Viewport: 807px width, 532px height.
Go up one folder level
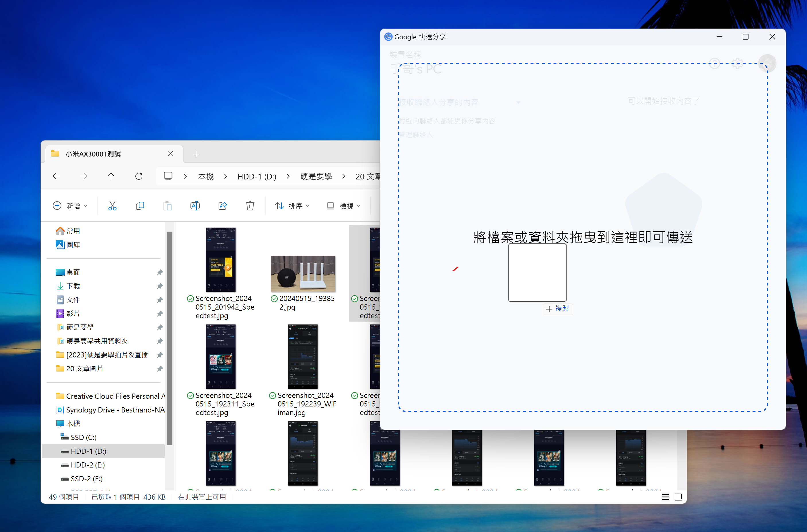pyautogui.click(x=111, y=176)
